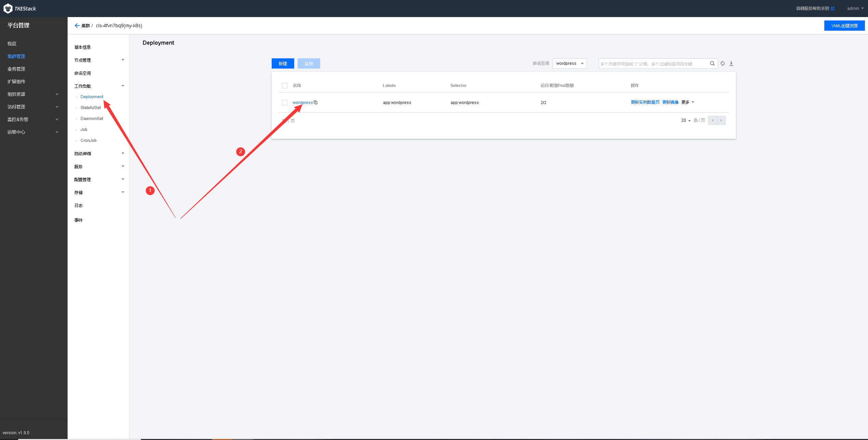
Task: Open the 更多 actions dropdown
Action: (688, 102)
